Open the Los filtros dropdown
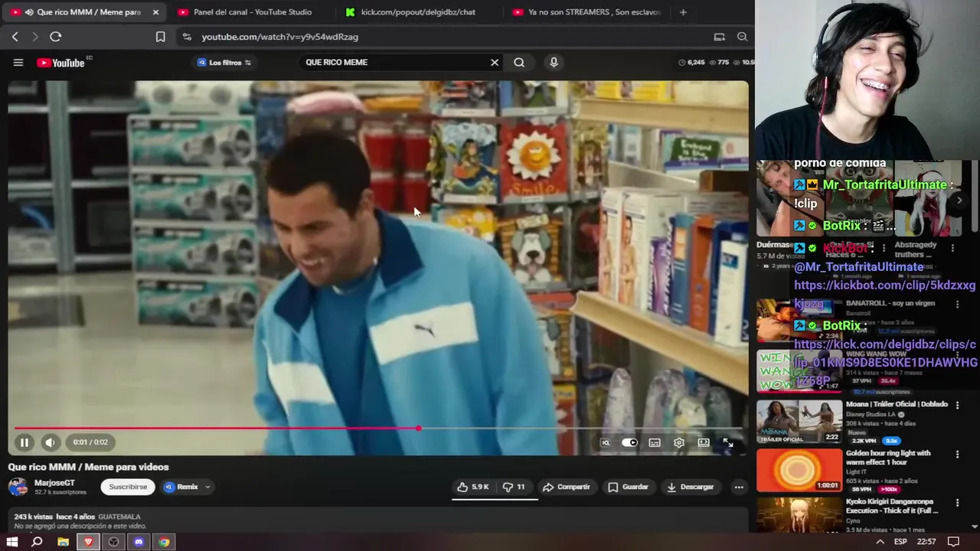 [x=224, y=63]
